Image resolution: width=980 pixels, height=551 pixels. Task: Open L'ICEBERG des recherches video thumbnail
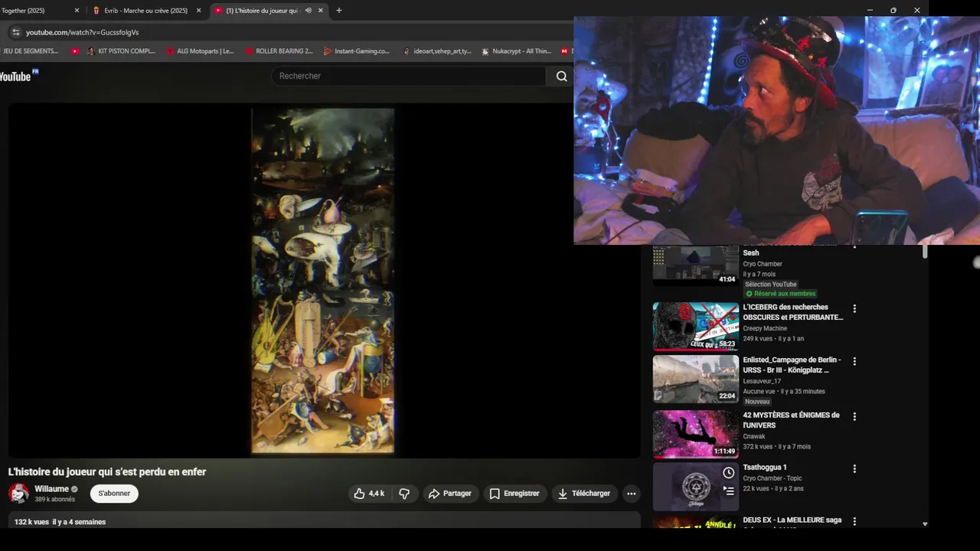point(695,326)
